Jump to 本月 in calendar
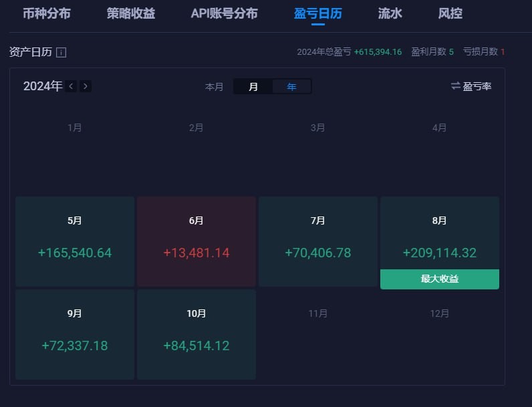The width and height of the screenshot is (532, 407). [214, 86]
